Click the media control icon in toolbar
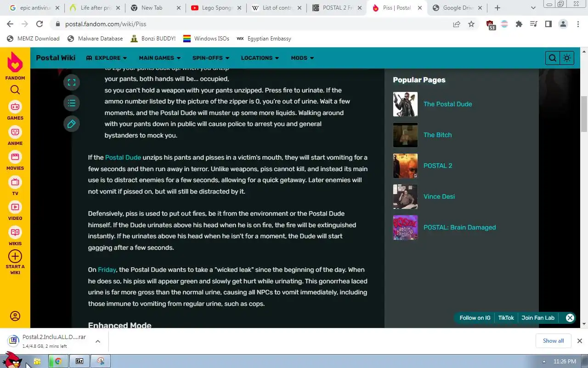 pos(534,24)
